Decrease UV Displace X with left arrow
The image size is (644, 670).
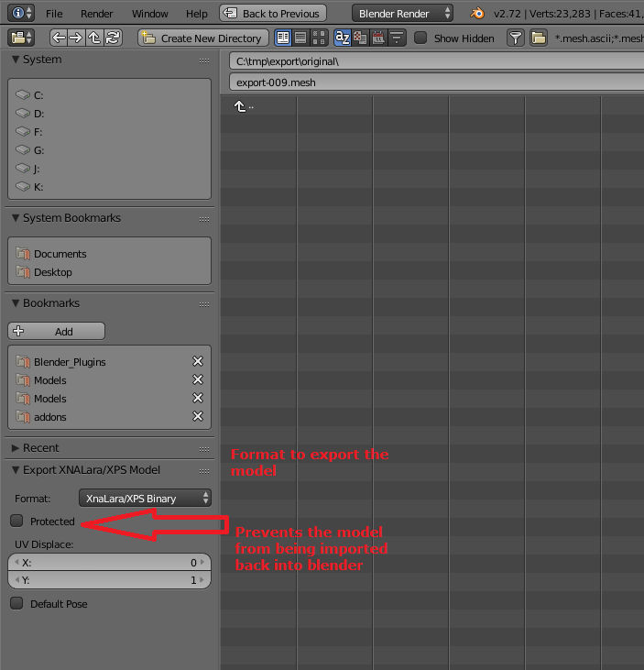(x=17, y=563)
